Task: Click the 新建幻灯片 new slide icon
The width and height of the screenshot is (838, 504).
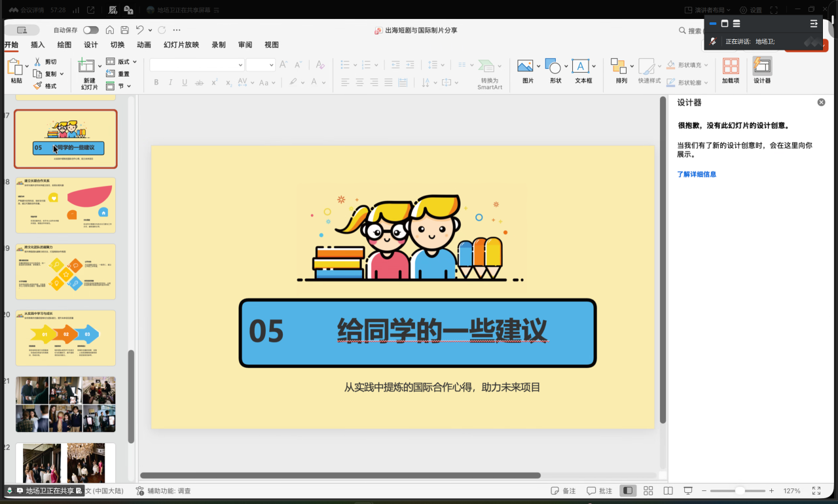Action: pyautogui.click(x=86, y=70)
